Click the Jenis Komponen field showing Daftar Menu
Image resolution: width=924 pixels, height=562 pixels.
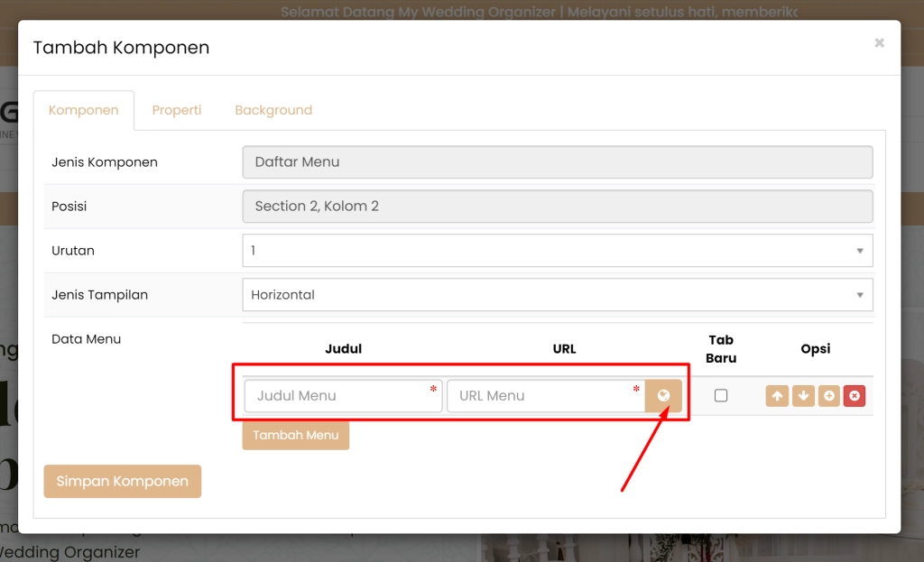(557, 162)
